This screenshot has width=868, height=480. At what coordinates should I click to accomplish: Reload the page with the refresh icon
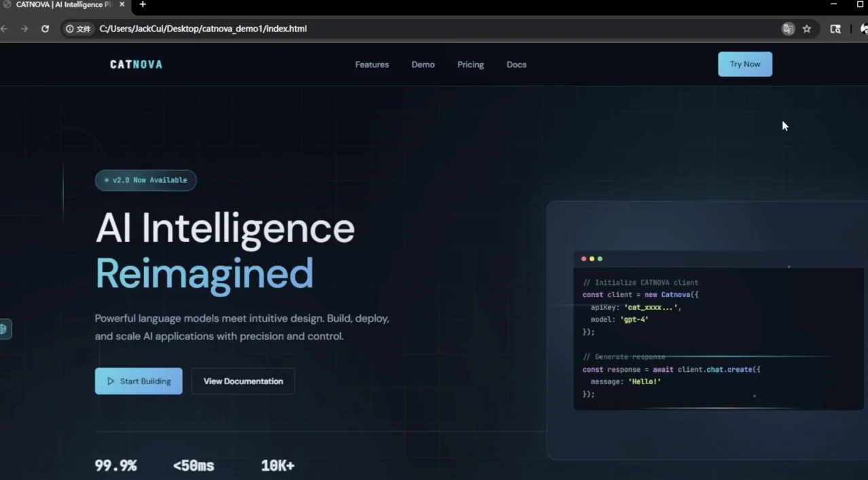pos(45,29)
